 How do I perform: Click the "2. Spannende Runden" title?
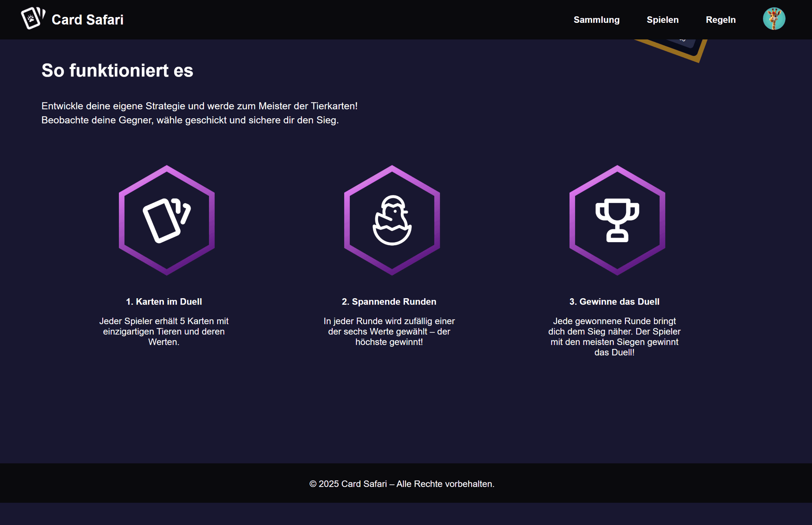tap(389, 302)
